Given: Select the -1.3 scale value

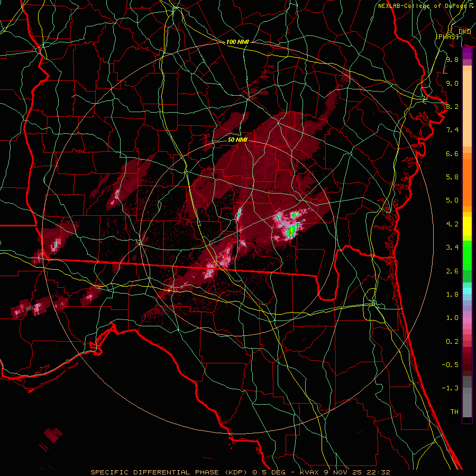Looking at the screenshot, I should (450, 388).
